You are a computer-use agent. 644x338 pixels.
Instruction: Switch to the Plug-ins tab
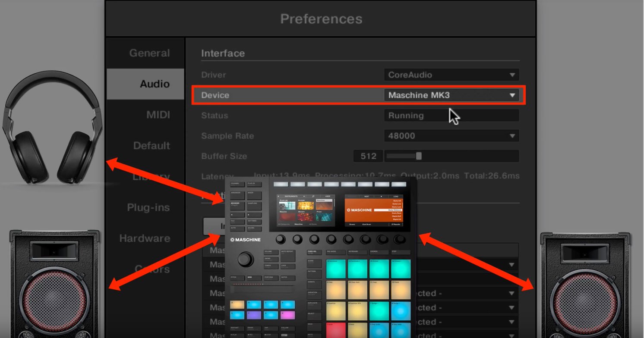point(145,207)
